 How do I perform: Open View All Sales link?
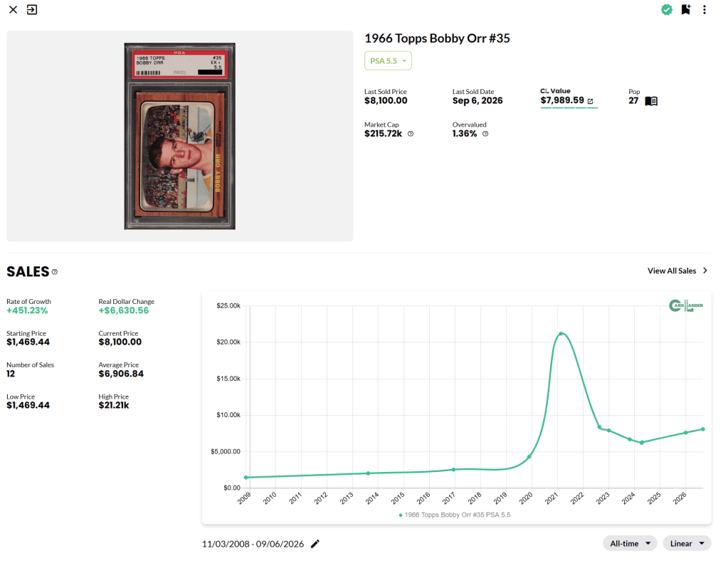(677, 270)
